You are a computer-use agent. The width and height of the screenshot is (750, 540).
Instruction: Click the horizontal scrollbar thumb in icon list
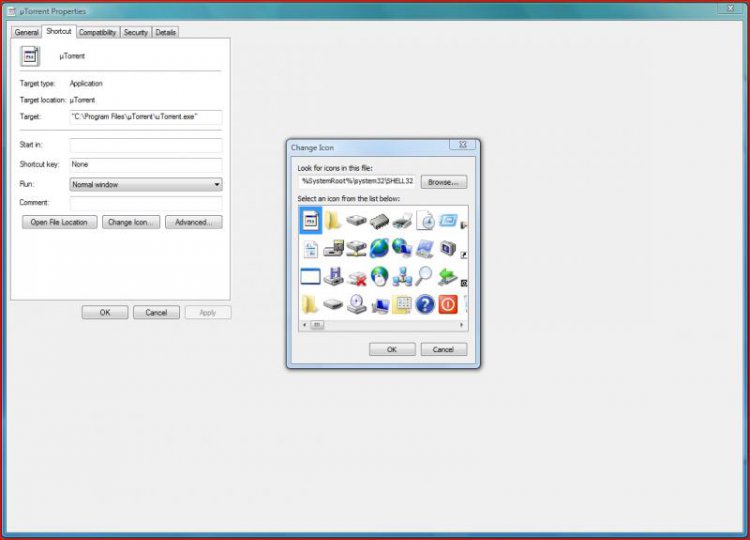coord(317,325)
